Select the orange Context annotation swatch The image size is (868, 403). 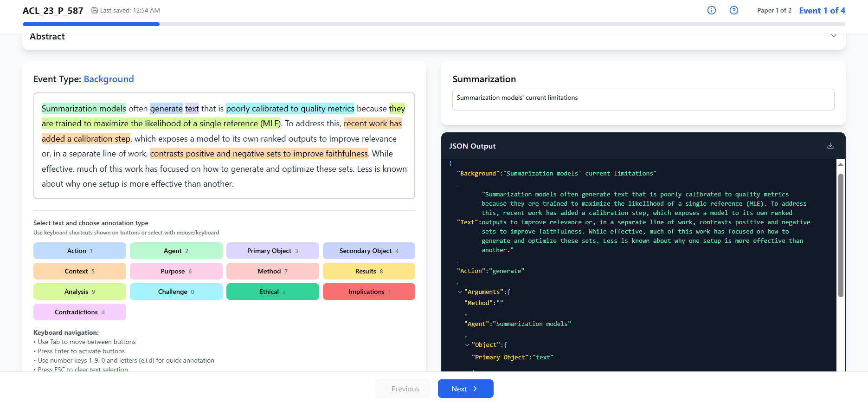tap(79, 271)
